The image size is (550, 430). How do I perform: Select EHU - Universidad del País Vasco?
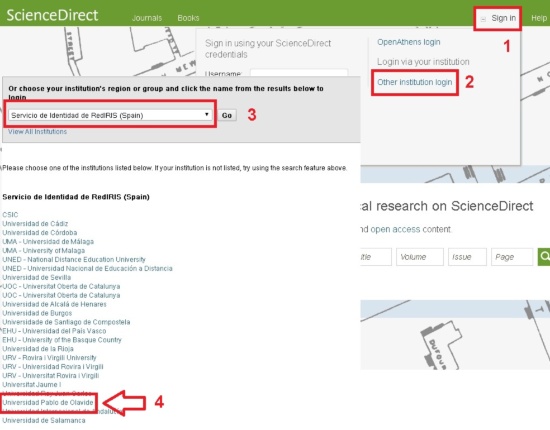click(x=54, y=331)
